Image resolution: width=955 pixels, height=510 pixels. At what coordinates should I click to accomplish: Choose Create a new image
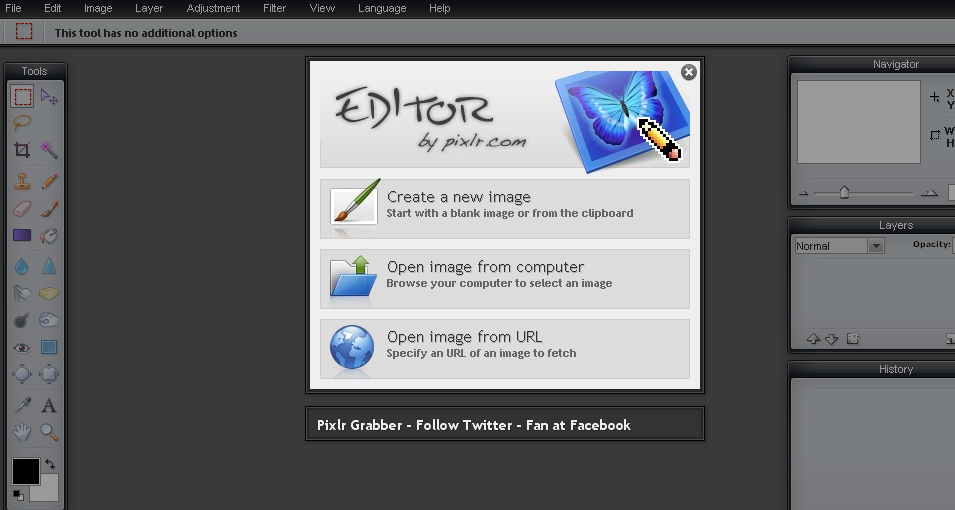pos(505,208)
